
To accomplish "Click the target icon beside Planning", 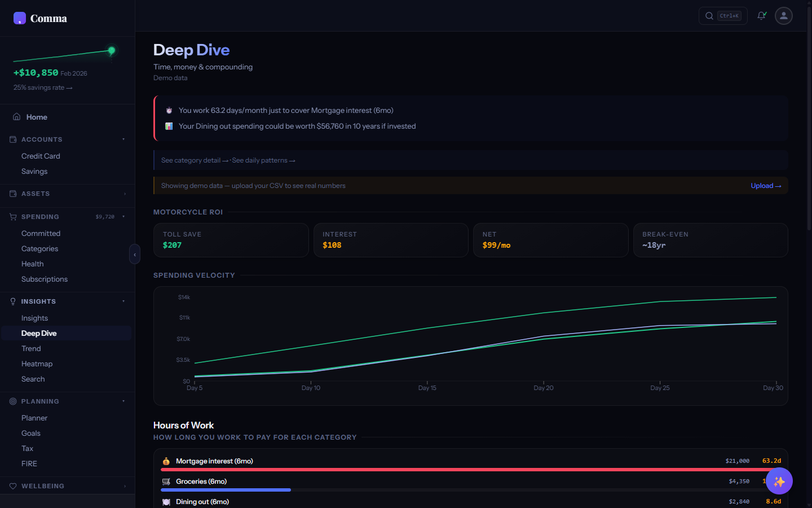I will [12, 401].
